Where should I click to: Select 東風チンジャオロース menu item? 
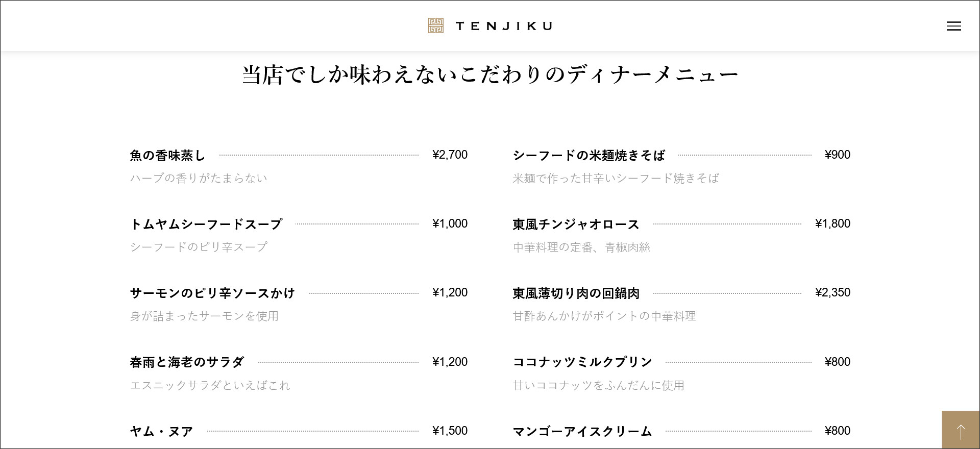coord(576,224)
